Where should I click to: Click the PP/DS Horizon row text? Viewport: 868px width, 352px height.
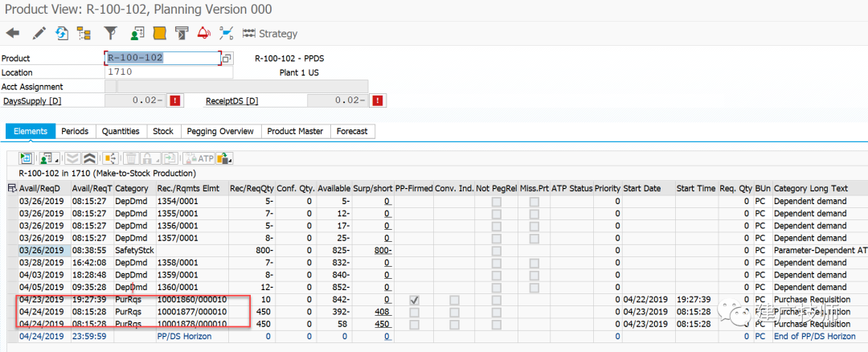click(184, 336)
